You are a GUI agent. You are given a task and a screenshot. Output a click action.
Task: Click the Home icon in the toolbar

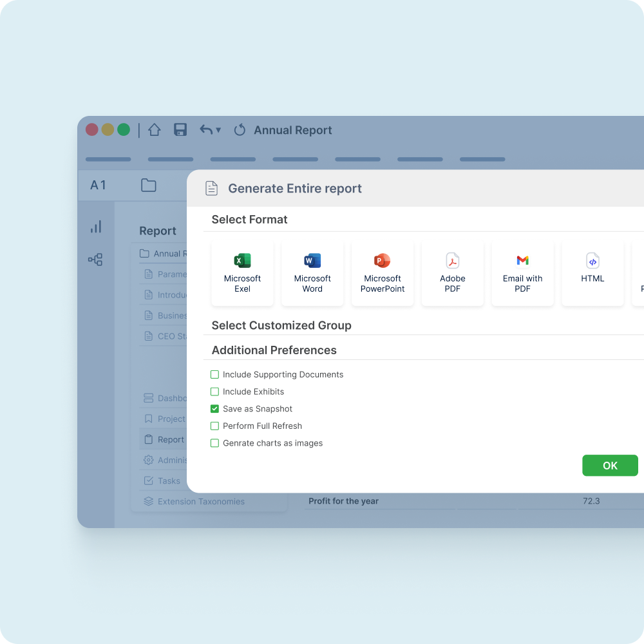point(155,129)
